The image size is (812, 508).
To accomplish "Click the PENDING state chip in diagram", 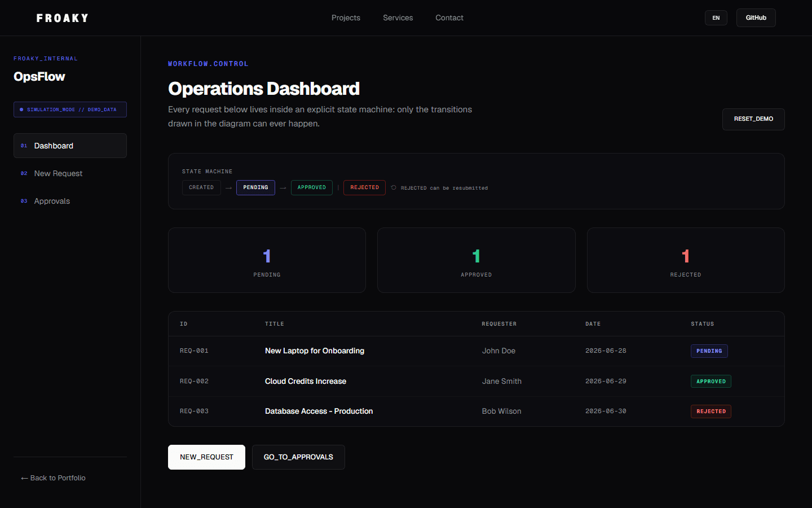I will click(x=255, y=187).
